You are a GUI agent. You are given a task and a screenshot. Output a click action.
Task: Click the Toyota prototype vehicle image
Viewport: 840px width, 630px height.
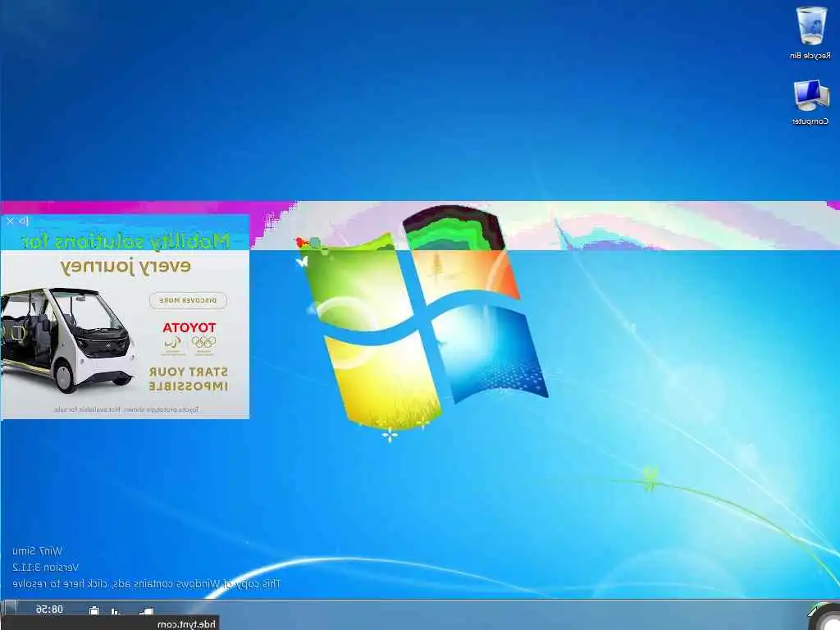[x=67, y=340]
